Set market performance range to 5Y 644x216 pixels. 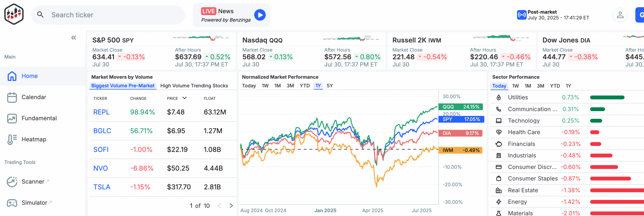tap(330, 86)
